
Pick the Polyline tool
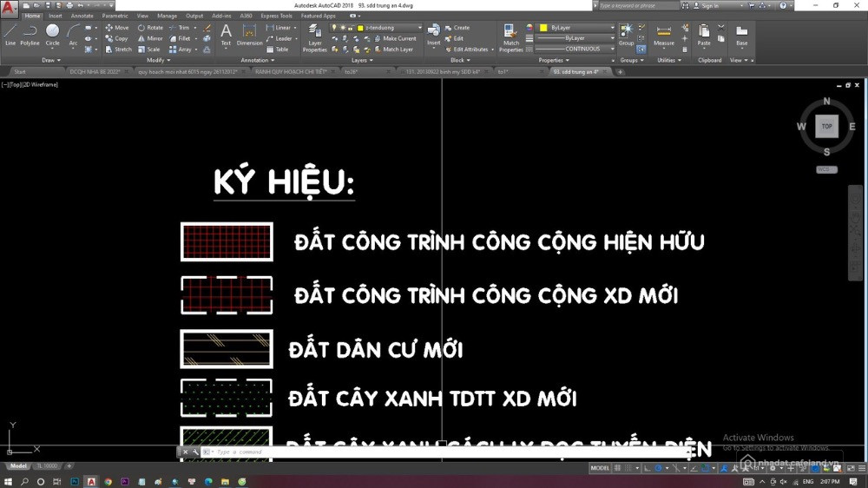[30, 33]
